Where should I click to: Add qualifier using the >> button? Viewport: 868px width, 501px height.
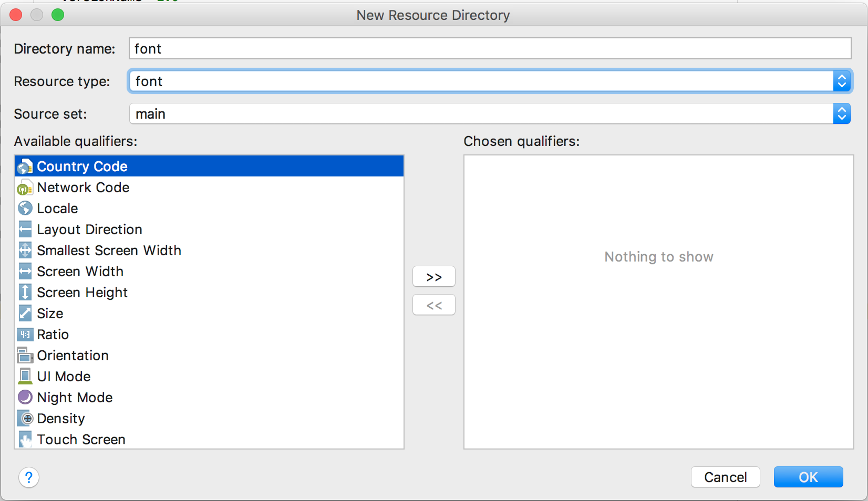(x=433, y=276)
